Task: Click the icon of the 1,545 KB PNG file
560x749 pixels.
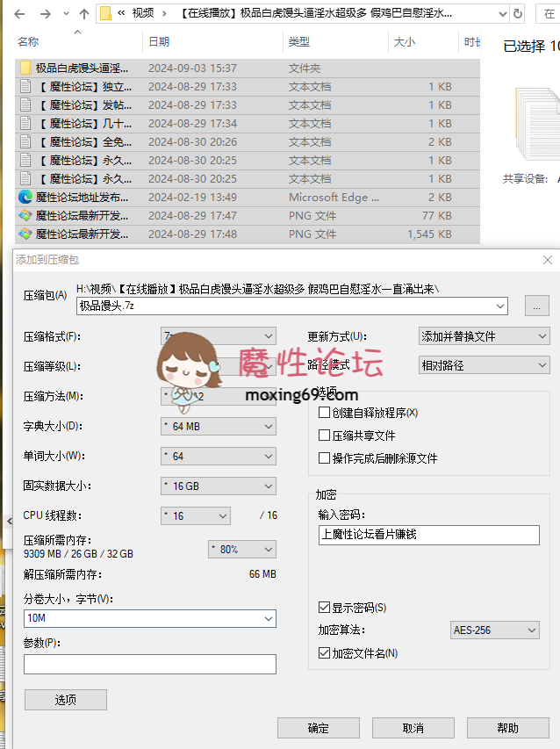Action: [x=25, y=234]
